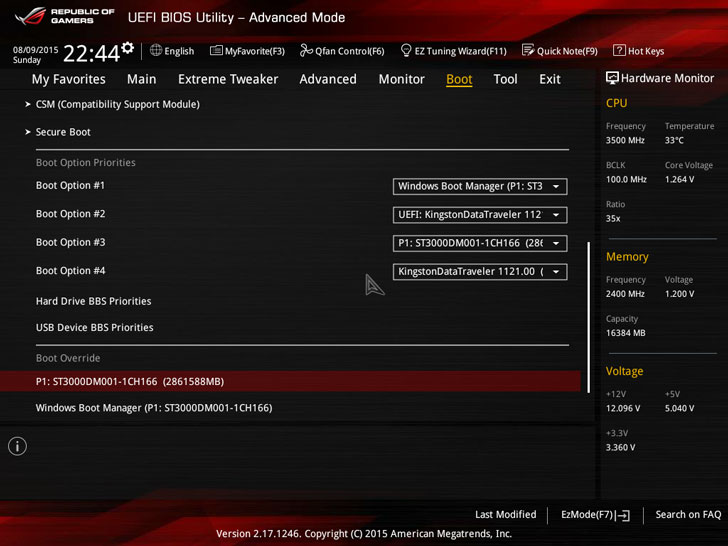
Task: Open the Tool tab
Action: coord(505,79)
